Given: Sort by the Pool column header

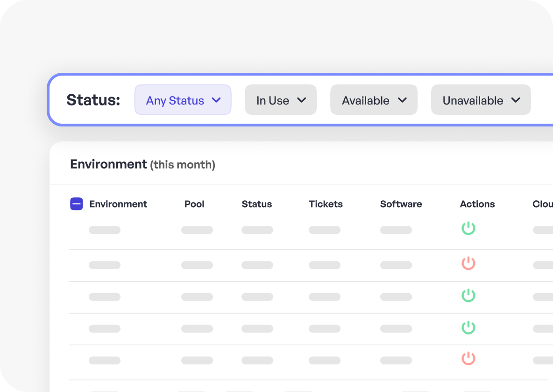Looking at the screenshot, I should [x=194, y=204].
